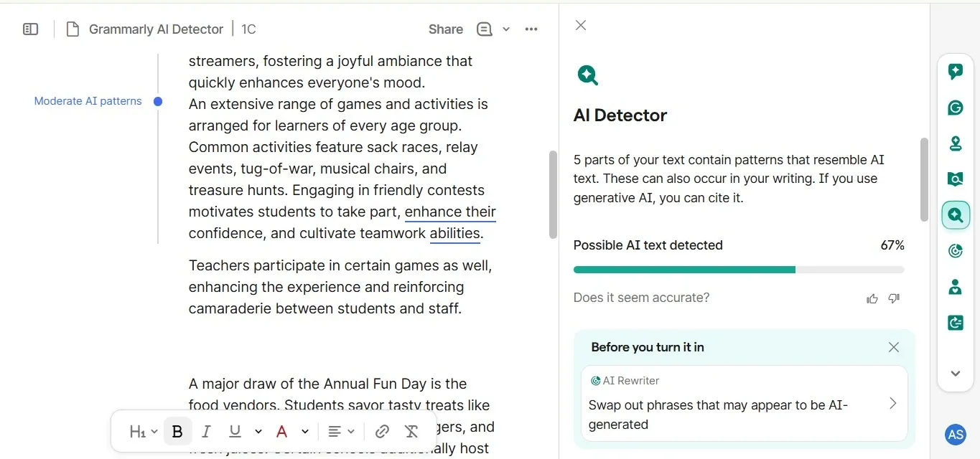Open the H1 heading style dropdown

coord(144,432)
